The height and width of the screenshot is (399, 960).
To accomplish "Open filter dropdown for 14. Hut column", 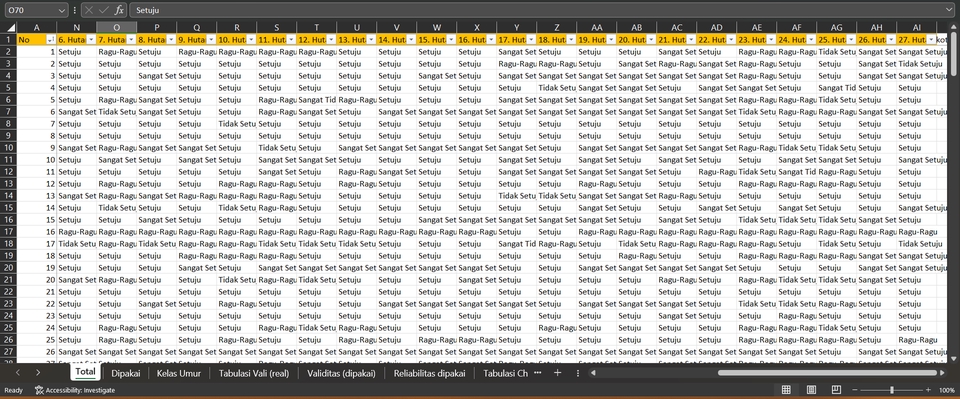I will pos(411,39).
